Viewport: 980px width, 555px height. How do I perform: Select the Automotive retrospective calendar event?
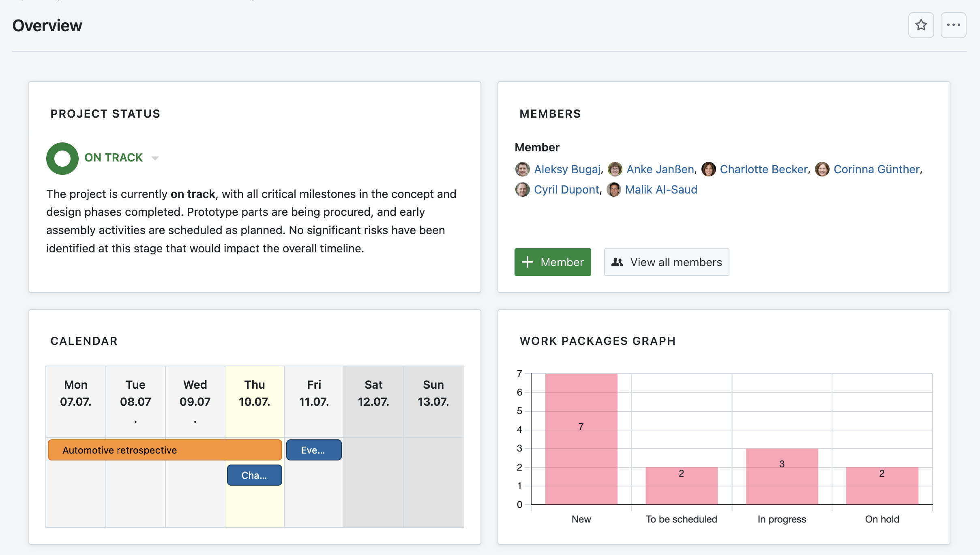pyautogui.click(x=164, y=450)
